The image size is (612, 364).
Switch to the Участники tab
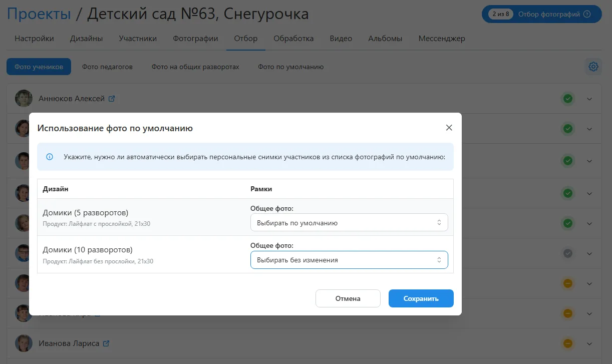(x=138, y=39)
